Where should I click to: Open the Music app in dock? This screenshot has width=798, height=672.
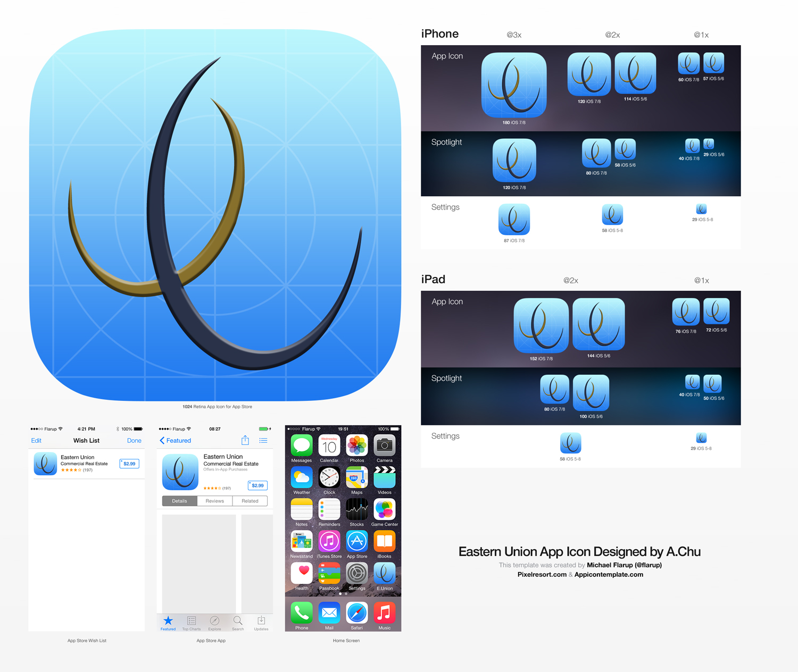click(384, 613)
